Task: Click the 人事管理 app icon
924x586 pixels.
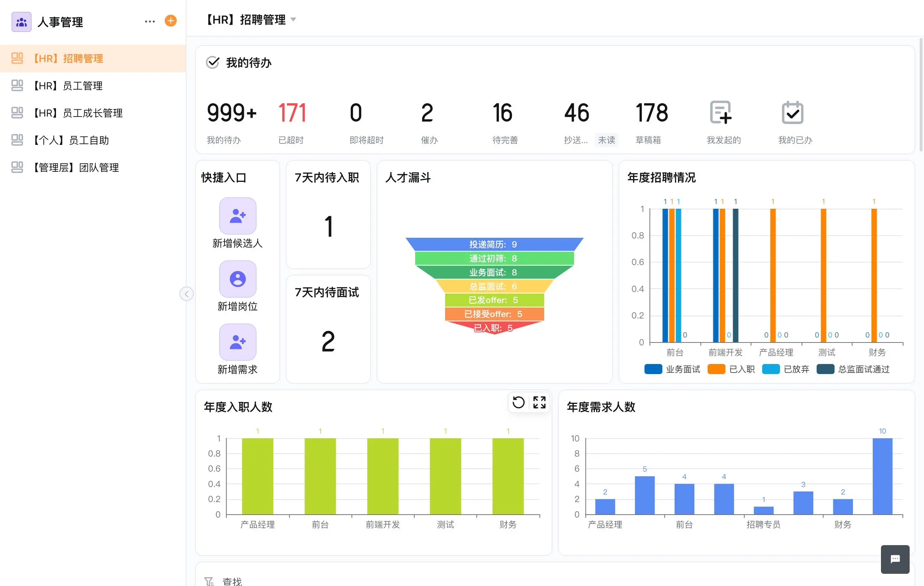Action: 22,22
